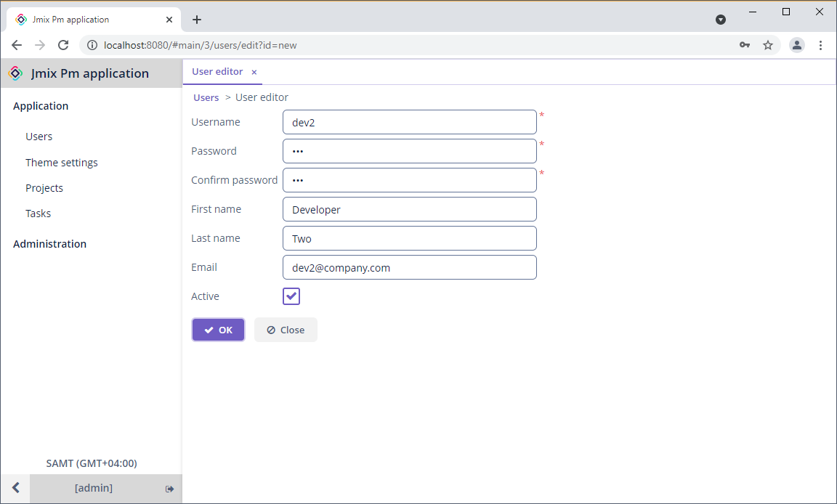
Task: Follow the Users breadcrumb link
Action: pyautogui.click(x=206, y=97)
